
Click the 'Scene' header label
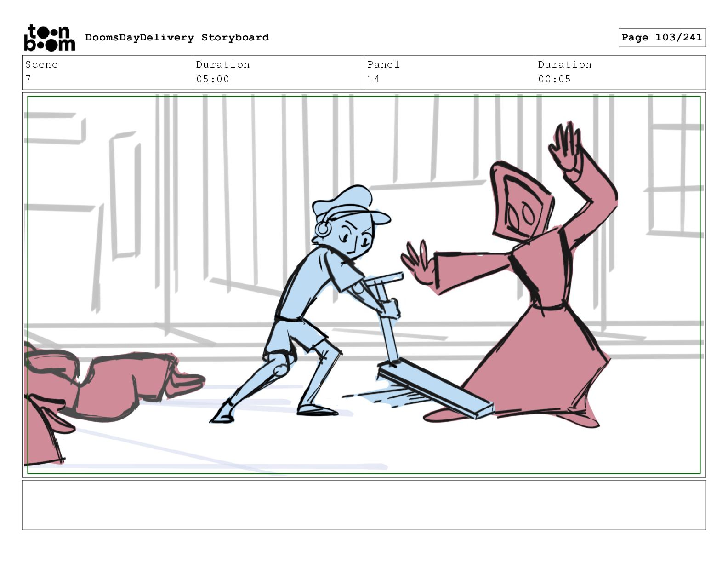tap(41, 64)
